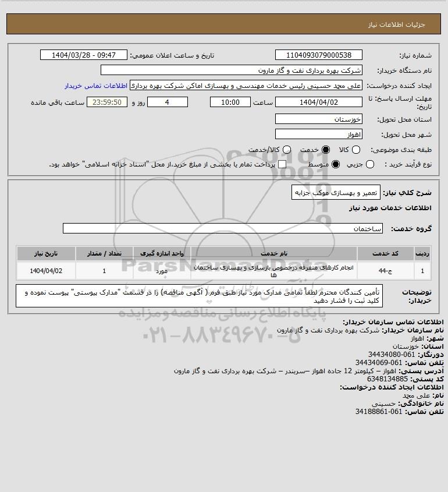
Task: Select the جزیی purchase type radio
Action: (370, 164)
